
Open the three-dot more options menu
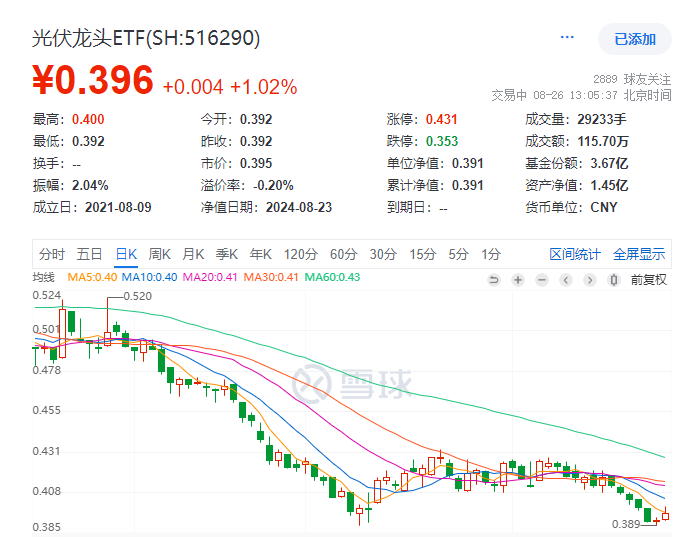(567, 37)
